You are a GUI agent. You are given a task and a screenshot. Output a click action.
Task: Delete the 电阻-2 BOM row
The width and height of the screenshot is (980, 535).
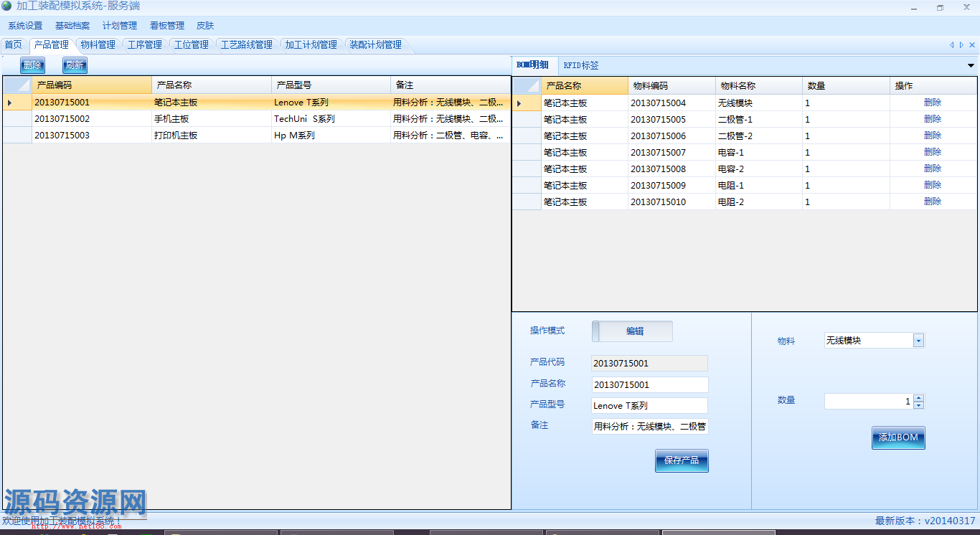(x=933, y=202)
